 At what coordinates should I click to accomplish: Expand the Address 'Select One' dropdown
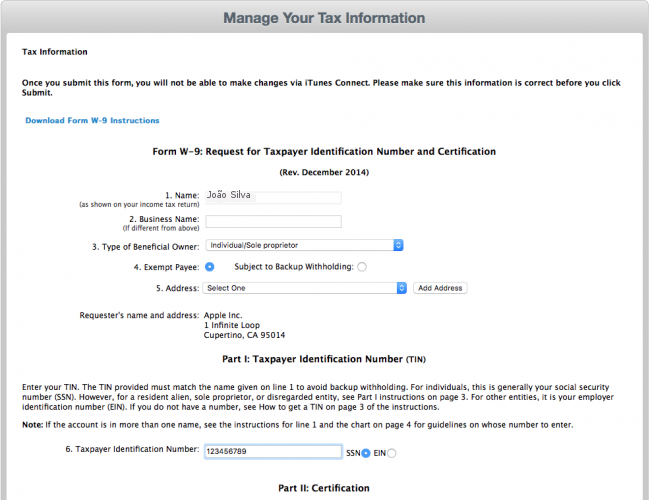pyautogui.click(x=304, y=288)
